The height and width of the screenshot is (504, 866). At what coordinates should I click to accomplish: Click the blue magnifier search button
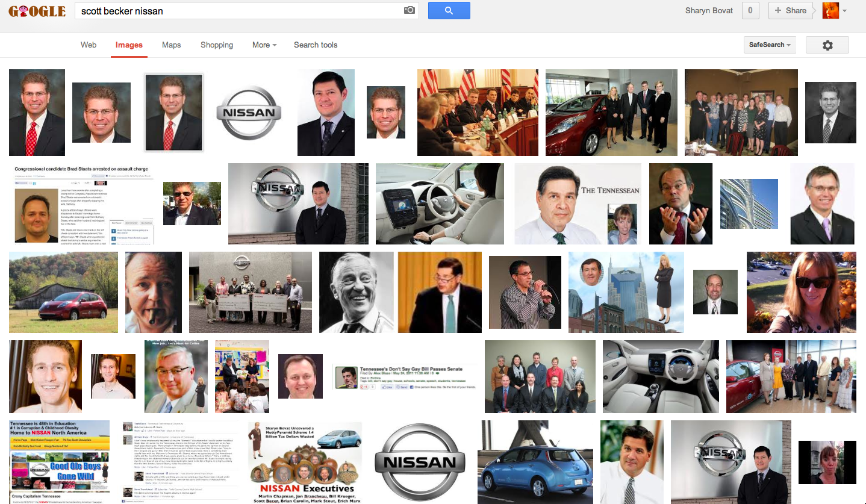(449, 10)
